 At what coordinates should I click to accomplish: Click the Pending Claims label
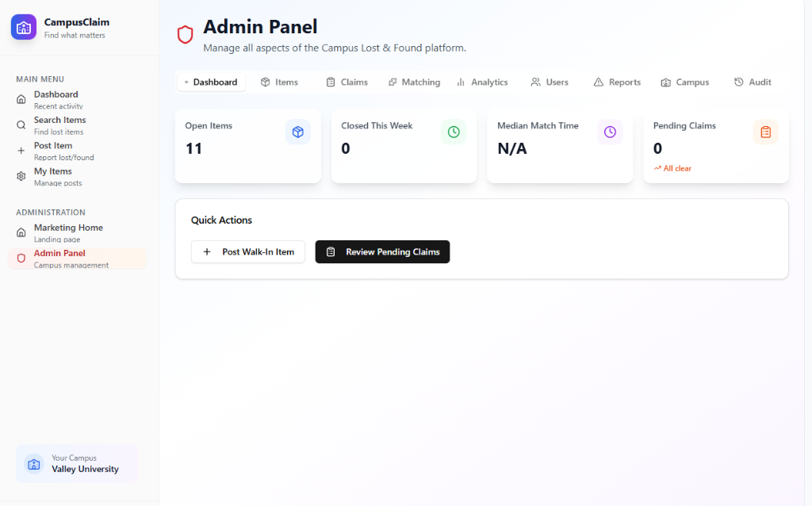click(684, 125)
